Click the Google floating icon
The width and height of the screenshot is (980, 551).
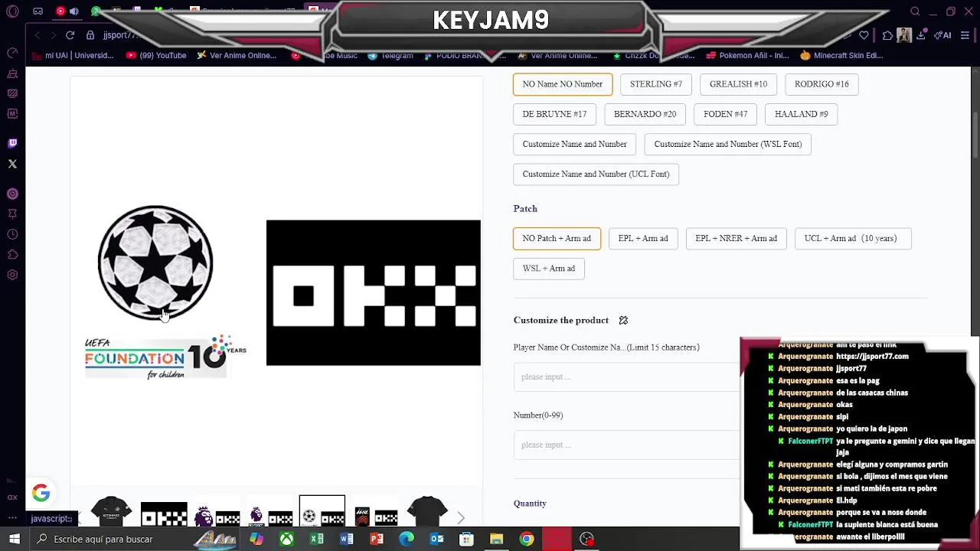click(41, 494)
